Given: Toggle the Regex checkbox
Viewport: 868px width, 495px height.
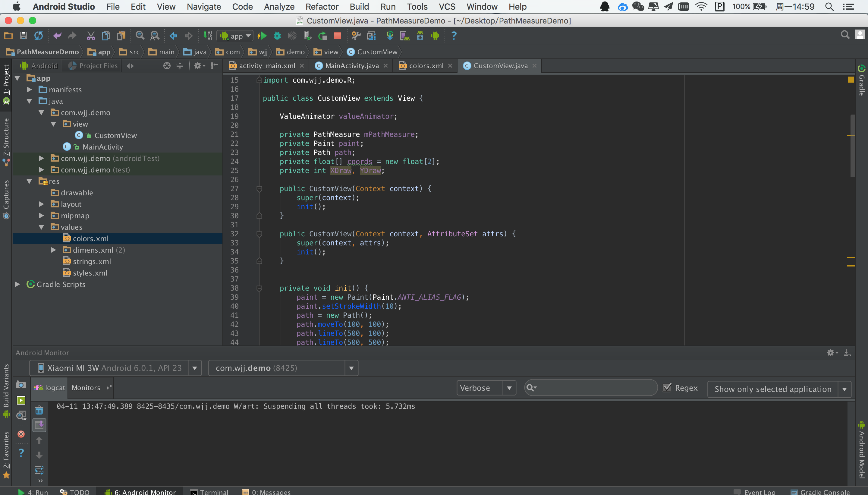Looking at the screenshot, I should (x=668, y=388).
